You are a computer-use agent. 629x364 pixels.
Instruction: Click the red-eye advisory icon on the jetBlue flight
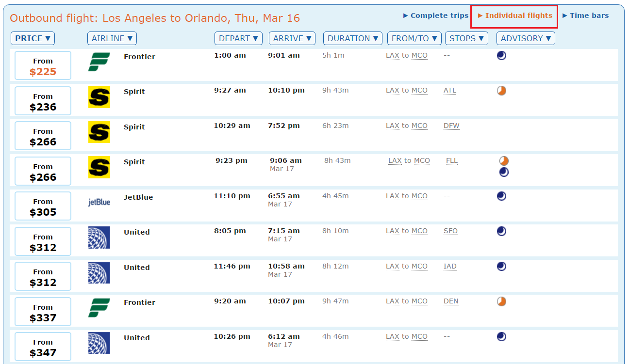pyautogui.click(x=501, y=196)
